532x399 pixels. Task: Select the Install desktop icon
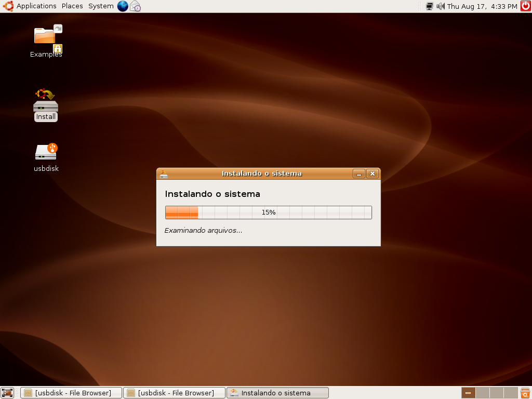click(x=46, y=105)
